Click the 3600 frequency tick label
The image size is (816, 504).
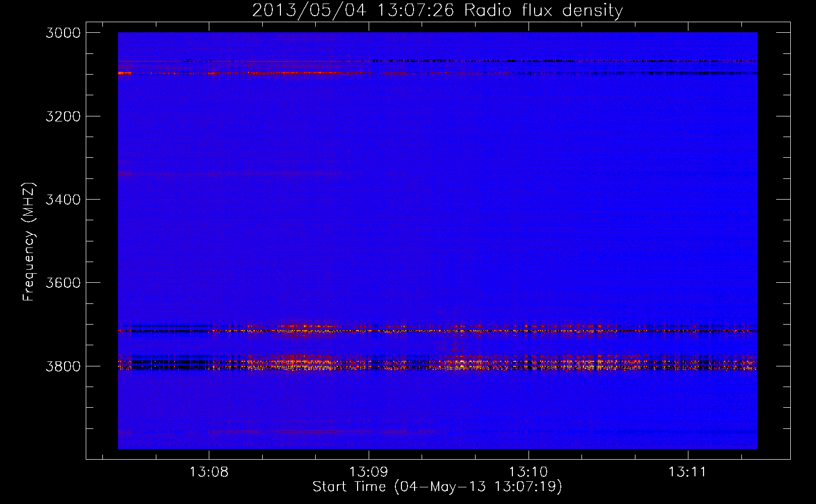pos(63,283)
